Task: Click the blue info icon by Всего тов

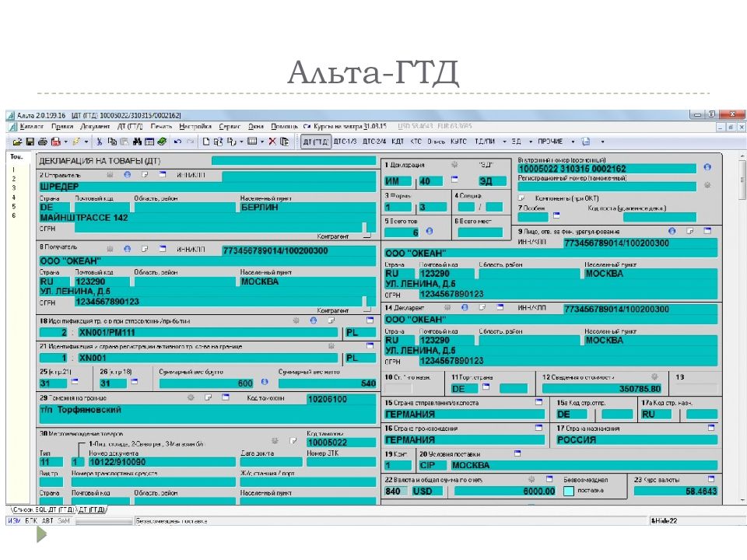Action: point(430,232)
